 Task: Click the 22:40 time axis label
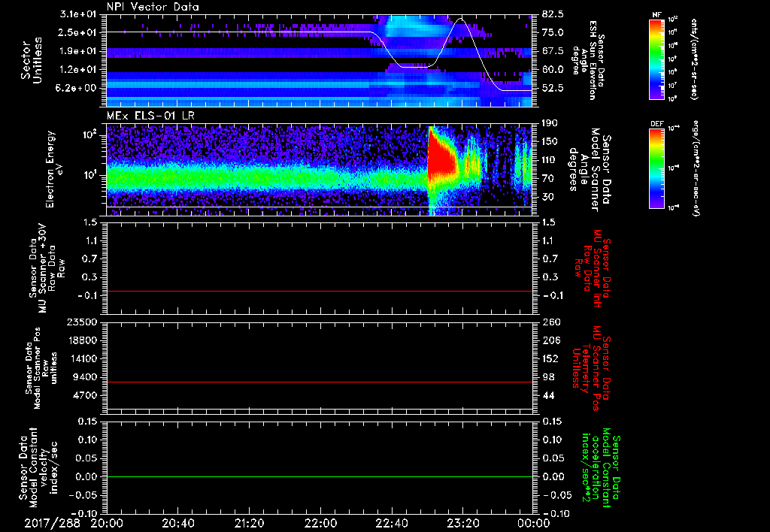click(x=391, y=523)
